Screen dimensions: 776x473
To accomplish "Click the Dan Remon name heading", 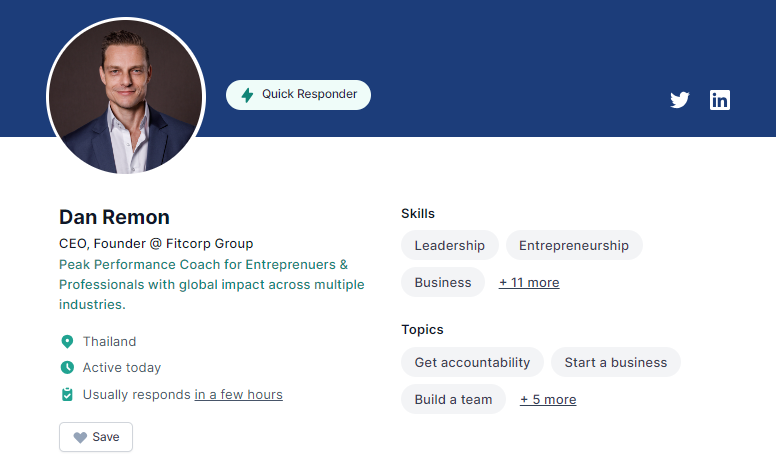I will click(x=114, y=217).
